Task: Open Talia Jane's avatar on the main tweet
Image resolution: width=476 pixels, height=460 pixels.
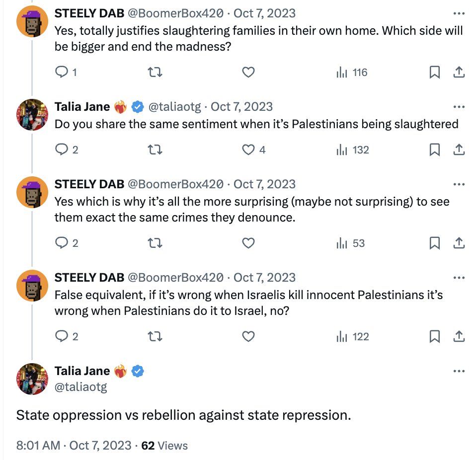Action: point(32,379)
